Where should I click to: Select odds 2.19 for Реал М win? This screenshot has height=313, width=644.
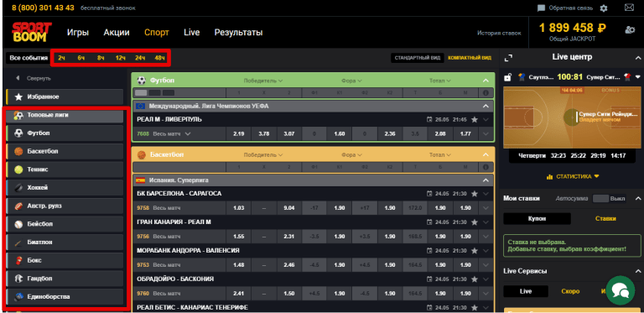point(239,133)
